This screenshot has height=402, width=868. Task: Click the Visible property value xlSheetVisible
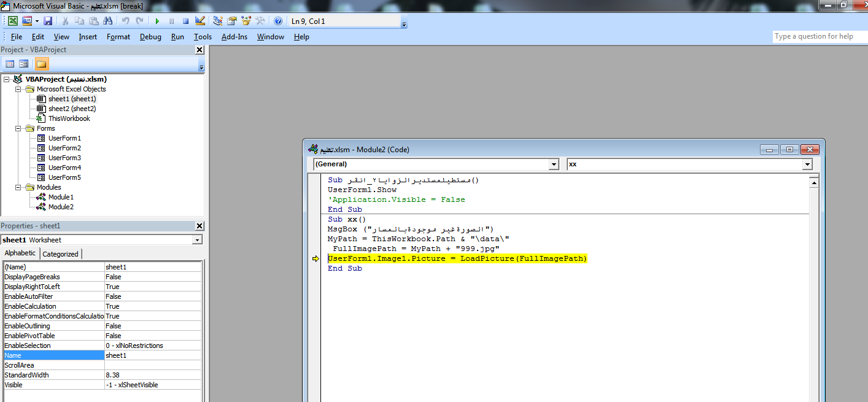coord(132,385)
